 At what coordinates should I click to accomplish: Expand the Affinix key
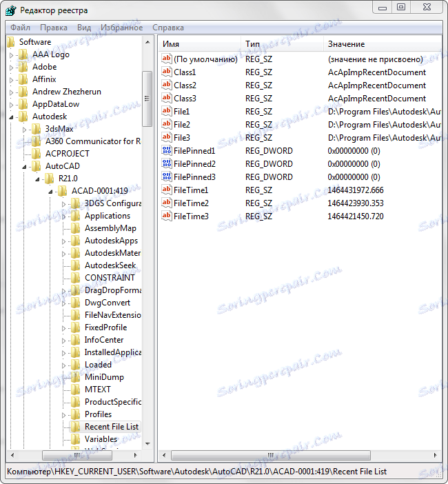[12, 80]
